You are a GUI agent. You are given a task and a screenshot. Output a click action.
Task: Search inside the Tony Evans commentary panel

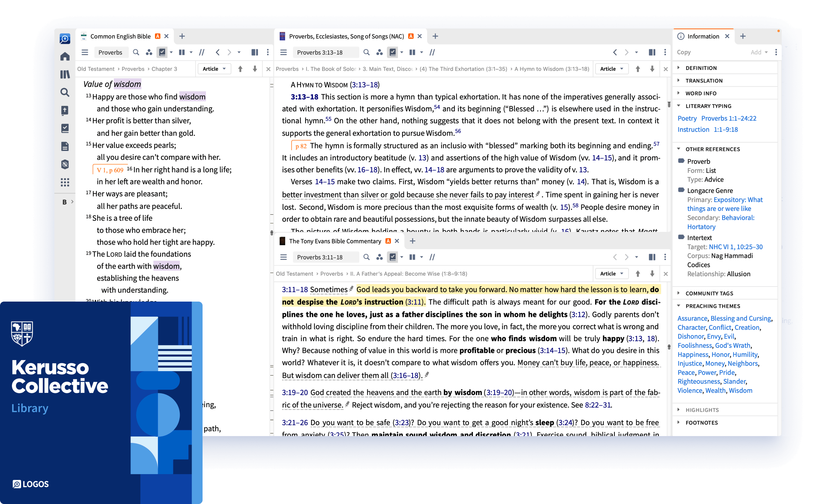coord(366,257)
